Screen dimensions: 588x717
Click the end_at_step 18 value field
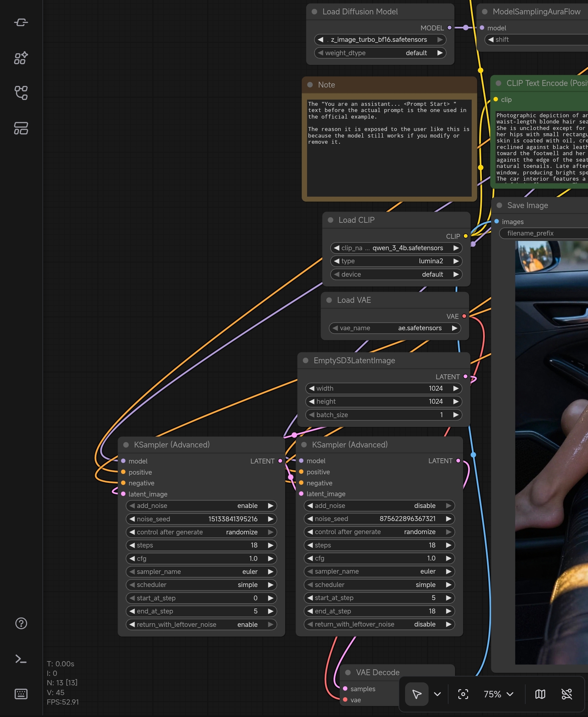[x=379, y=611]
